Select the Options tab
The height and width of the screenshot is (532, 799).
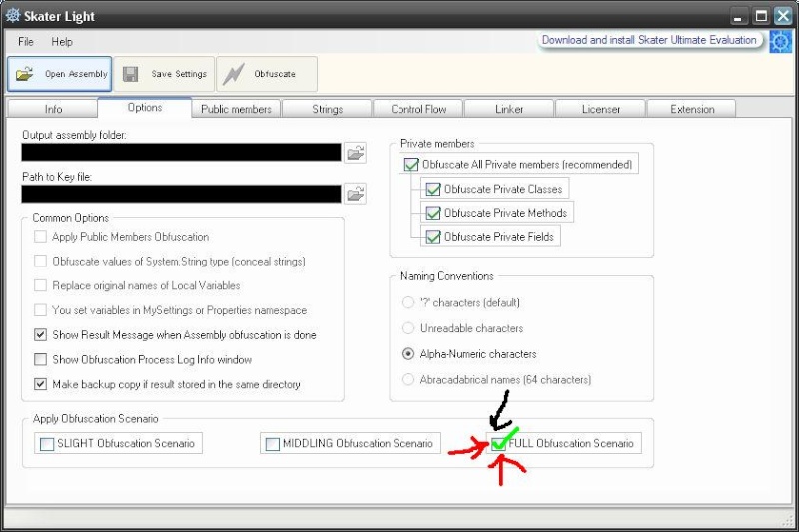point(145,108)
